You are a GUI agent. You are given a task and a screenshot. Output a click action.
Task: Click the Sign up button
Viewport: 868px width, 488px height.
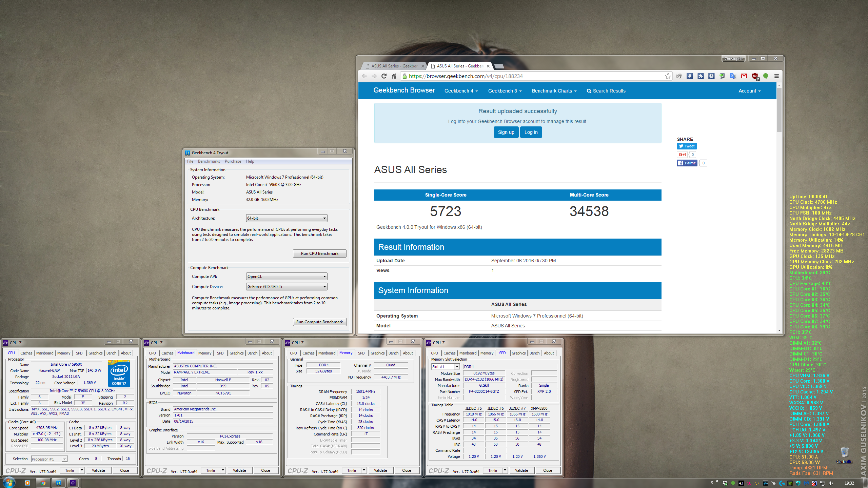[506, 132]
